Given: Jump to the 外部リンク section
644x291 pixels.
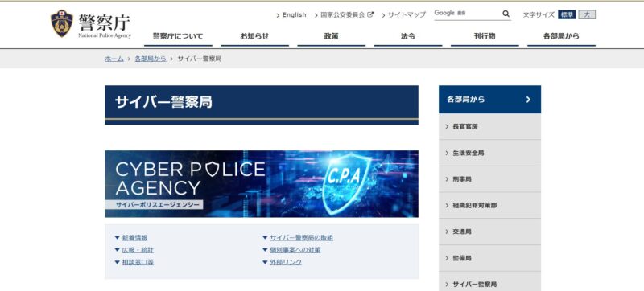Looking at the screenshot, I should (286, 262).
